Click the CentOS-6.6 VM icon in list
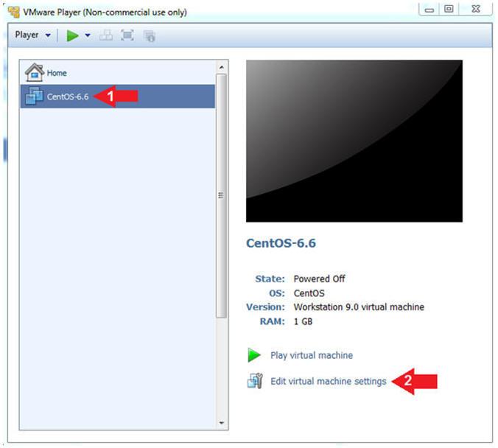The width and height of the screenshot is (498, 448). (x=34, y=96)
